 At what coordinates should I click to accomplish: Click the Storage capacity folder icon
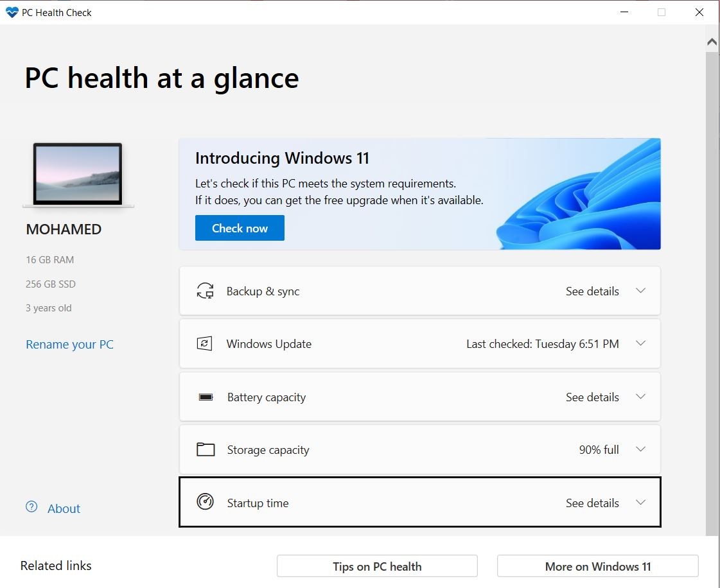click(x=206, y=449)
